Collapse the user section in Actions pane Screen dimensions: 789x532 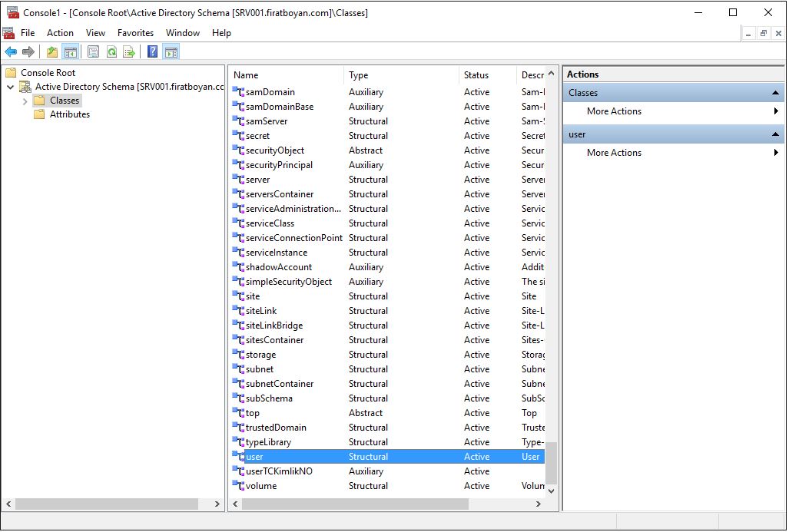point(775,134)
